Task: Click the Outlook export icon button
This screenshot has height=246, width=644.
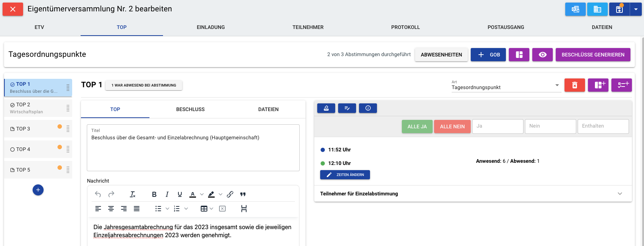Action: pyautogui.click(x=575, y=9)
